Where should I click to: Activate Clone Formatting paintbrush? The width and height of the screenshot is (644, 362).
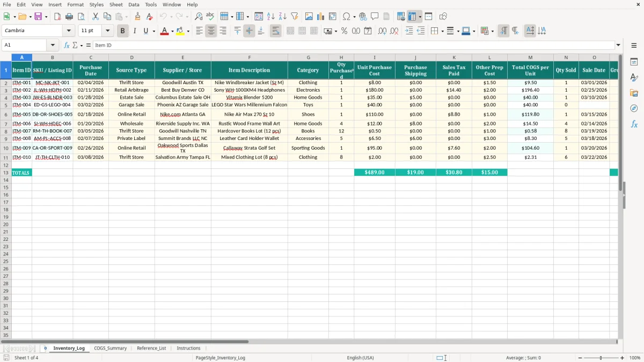pyautogui.click(x=137, y=17)
